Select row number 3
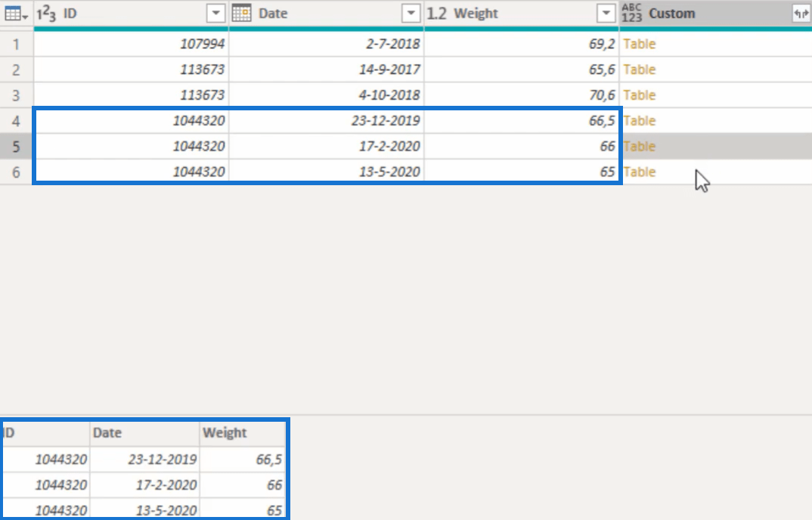The image size is (812, 520). click(x=17, y=95)
